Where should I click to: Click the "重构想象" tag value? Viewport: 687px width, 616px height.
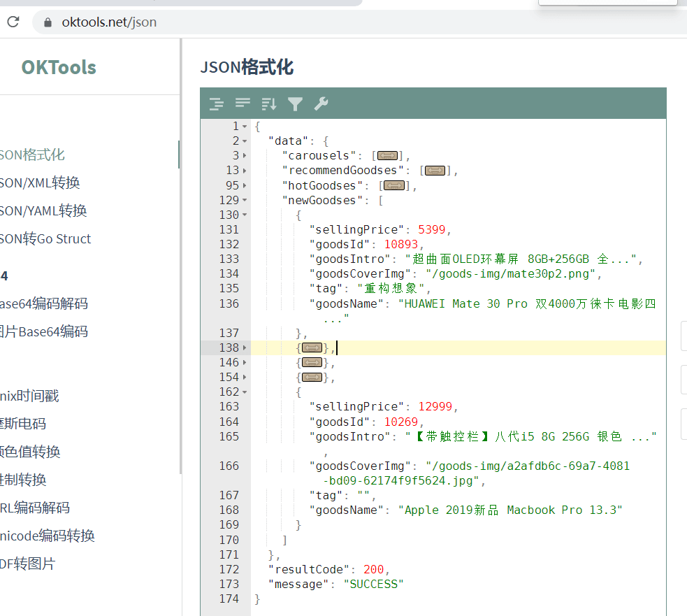[x=391, y=289]
